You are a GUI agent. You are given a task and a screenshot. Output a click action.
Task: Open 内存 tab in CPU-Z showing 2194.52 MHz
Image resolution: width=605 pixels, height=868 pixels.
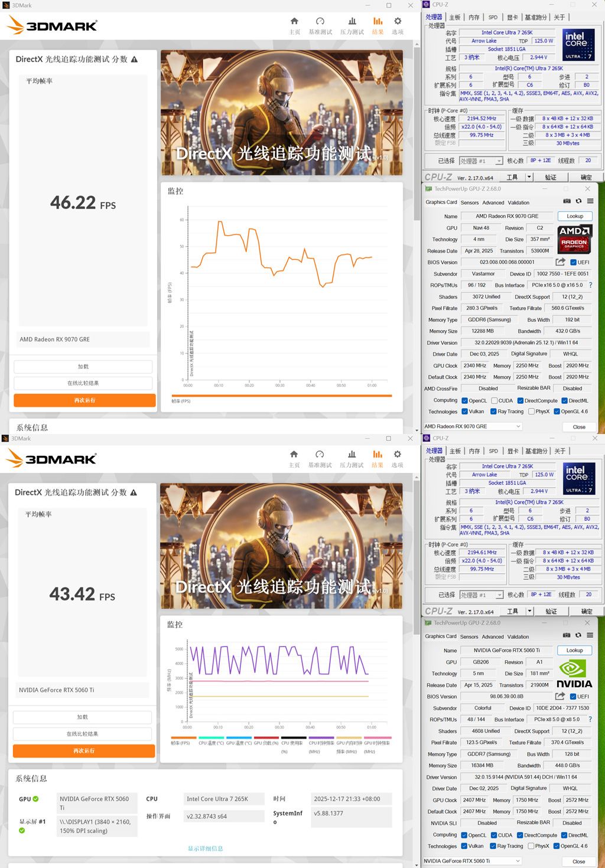pyautogui.click(x=474, y=17)
